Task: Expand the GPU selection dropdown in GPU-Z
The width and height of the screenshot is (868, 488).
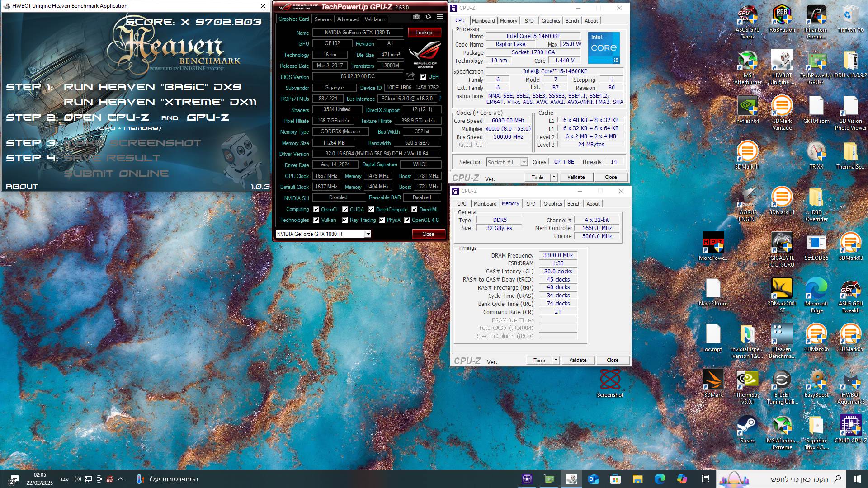Action: pyautogui.click(x=368, y=234)
